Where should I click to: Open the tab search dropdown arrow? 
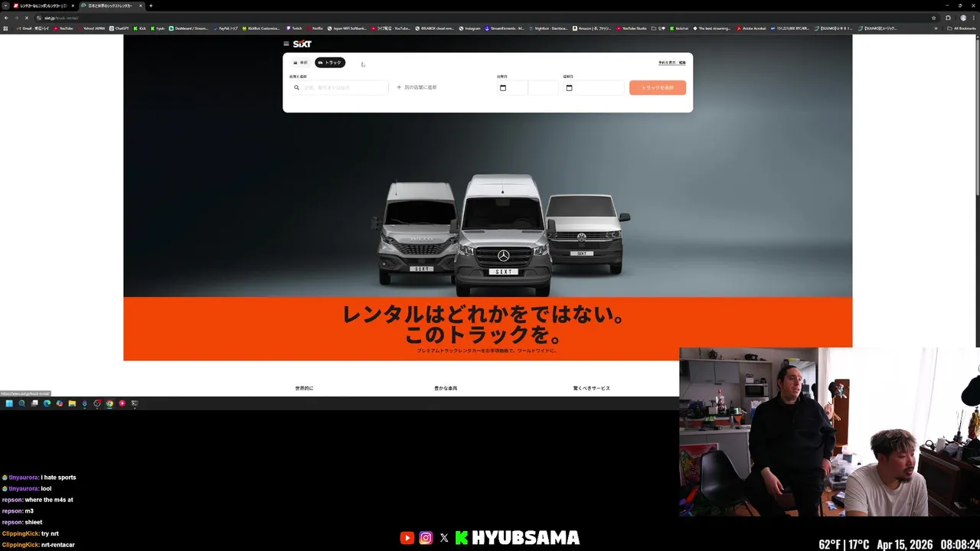(x=5, y=5)
